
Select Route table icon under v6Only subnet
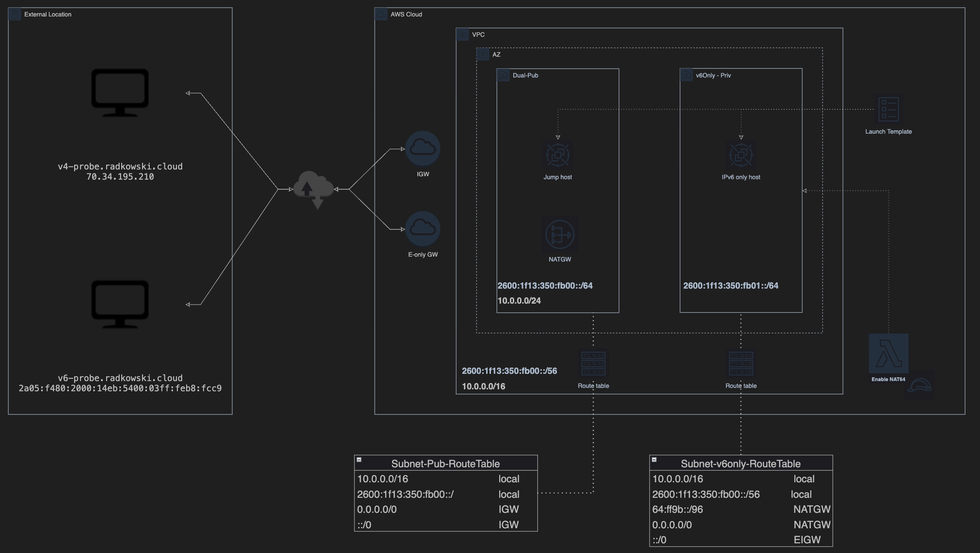coord(741,364)
